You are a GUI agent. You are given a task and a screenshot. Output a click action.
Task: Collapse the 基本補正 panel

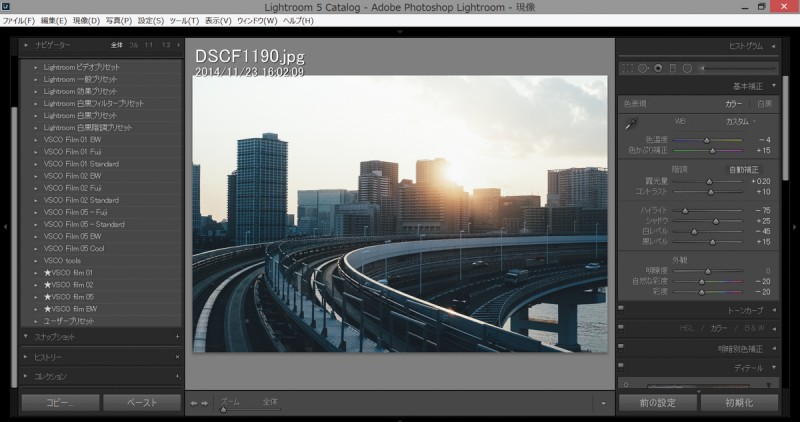(x=773, y=86)
